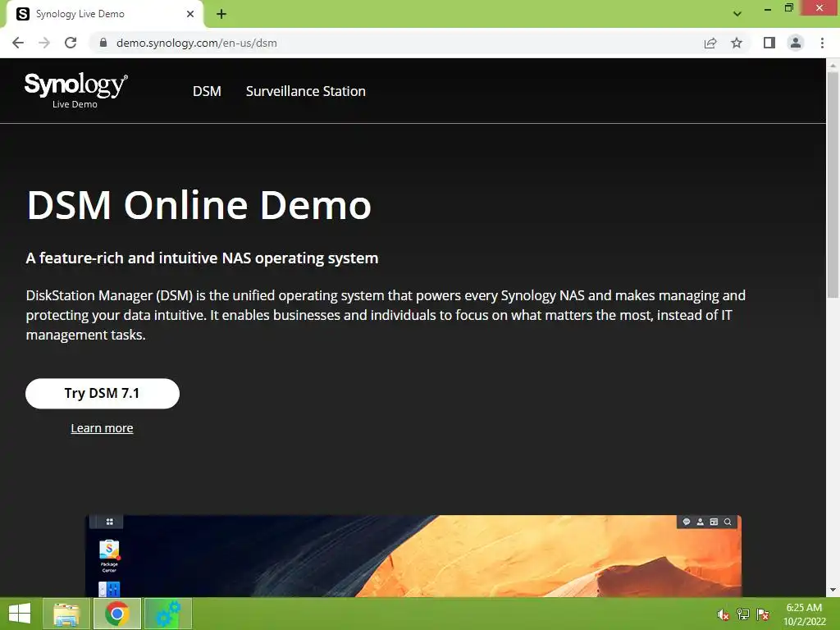The width and height of the screenshot is (840, 630).
Task: Open the browser side panel icon
Action: 769,43
